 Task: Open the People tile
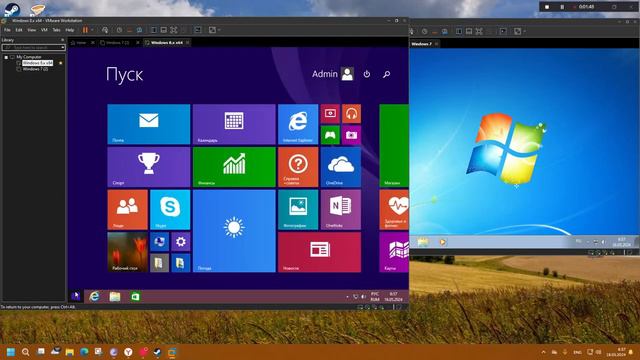(x=127, y=209)
